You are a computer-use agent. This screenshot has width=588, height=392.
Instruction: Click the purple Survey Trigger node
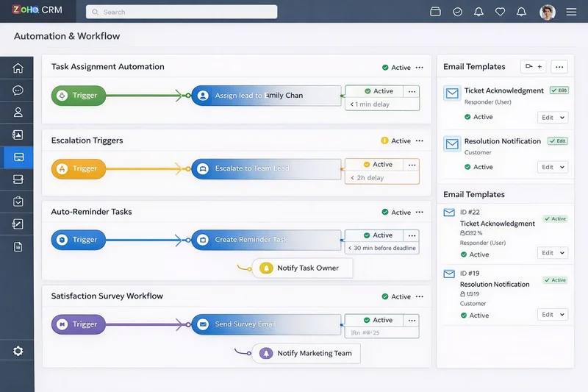(x=79, y=324)
